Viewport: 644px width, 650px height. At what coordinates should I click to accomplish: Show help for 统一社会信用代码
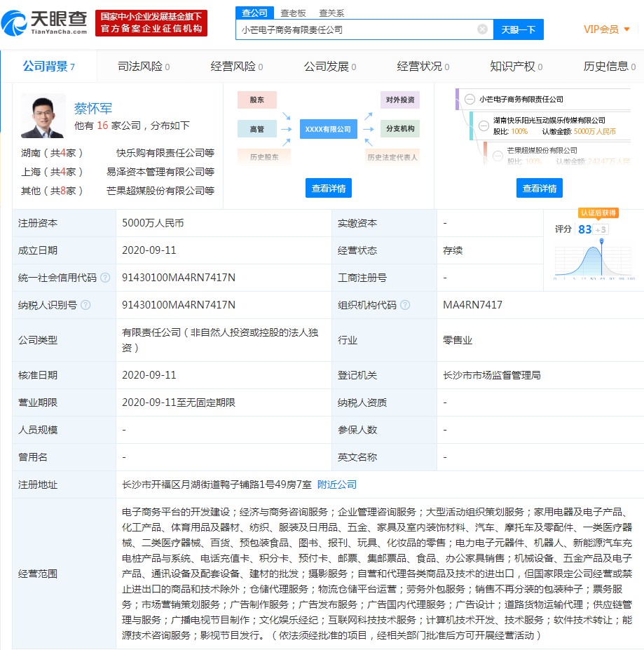[x=106, y=278]
